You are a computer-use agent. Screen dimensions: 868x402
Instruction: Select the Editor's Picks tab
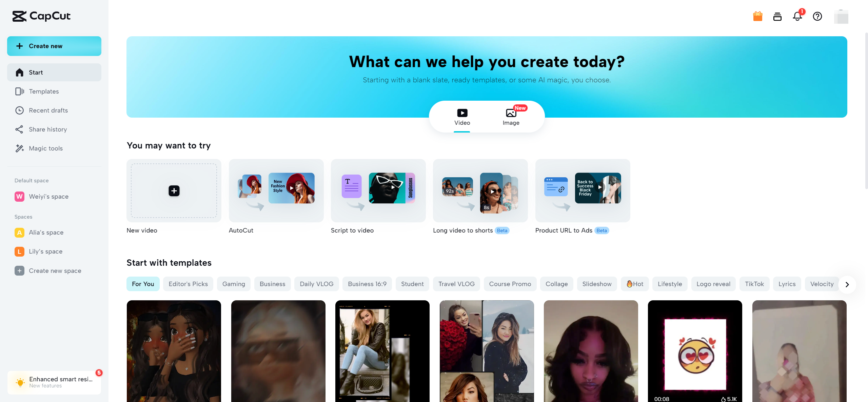(188, 283)
